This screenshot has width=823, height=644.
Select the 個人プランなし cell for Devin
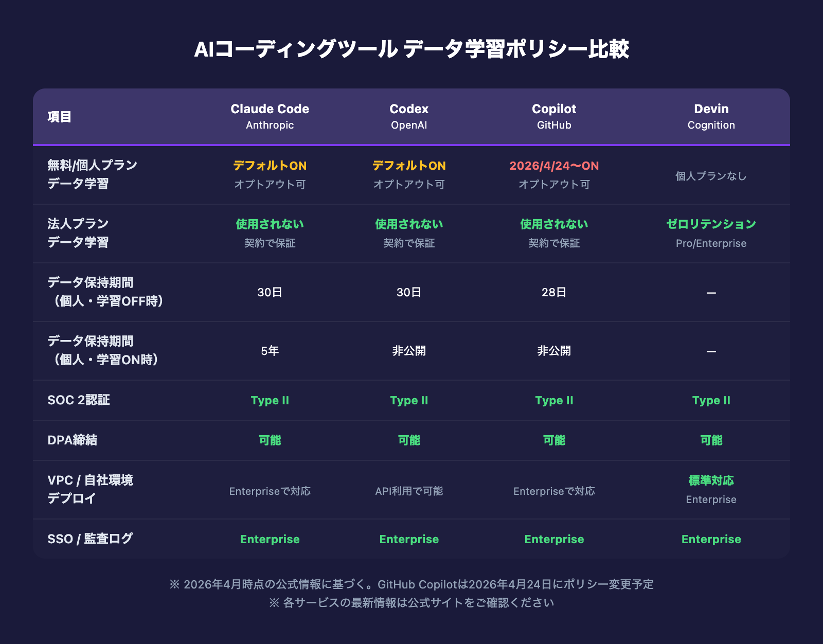pos(711,176)
